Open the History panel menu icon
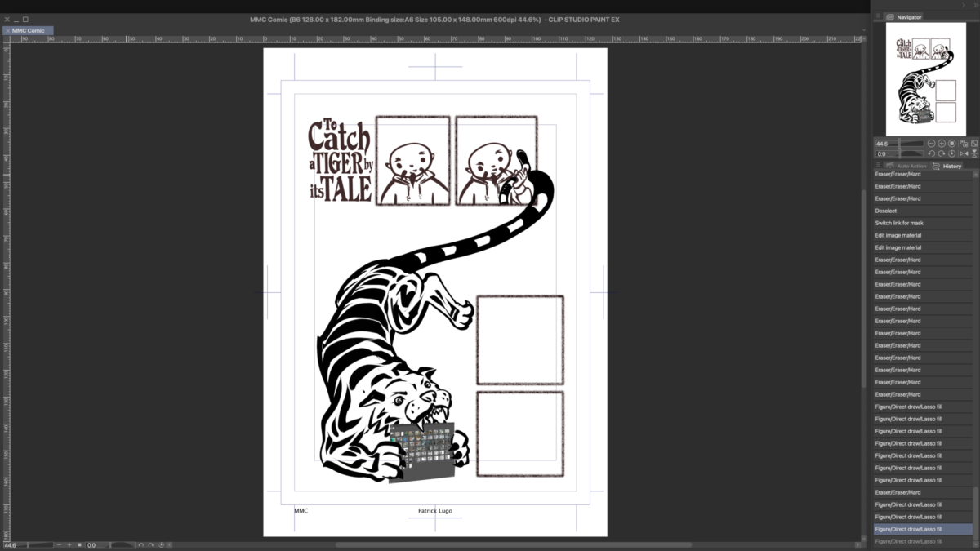Screen dimensions: 980x551 tap(878, 165)
